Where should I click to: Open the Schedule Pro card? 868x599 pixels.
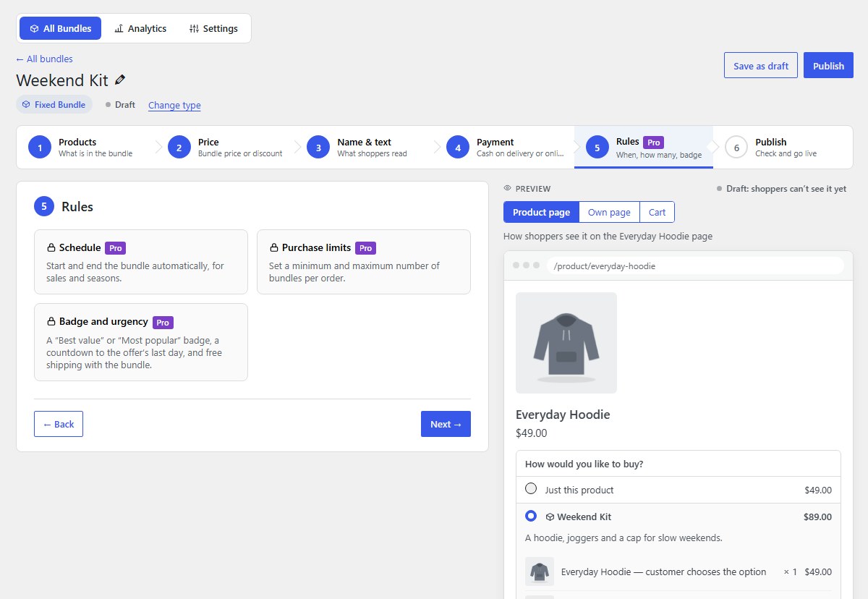(141, 262)
